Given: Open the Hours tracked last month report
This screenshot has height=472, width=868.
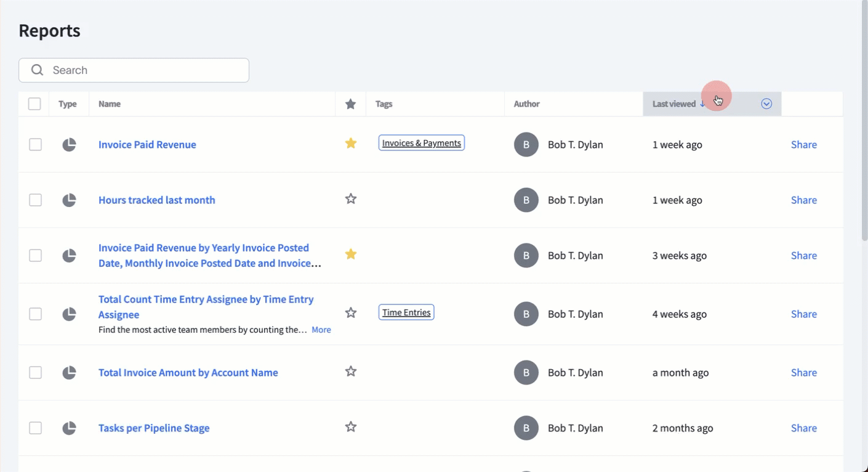Looking at the screenshot, I should click(x=157, y=200).
